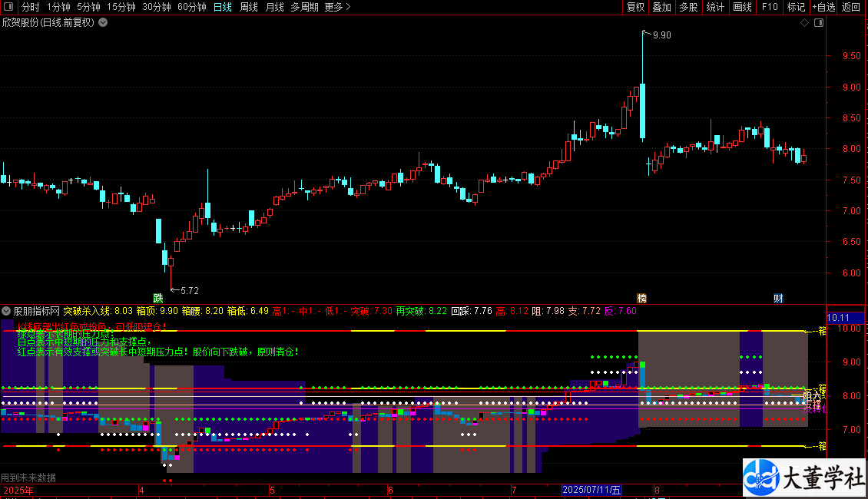Open the 画线 drawing tools

click(x=742, y=8)
